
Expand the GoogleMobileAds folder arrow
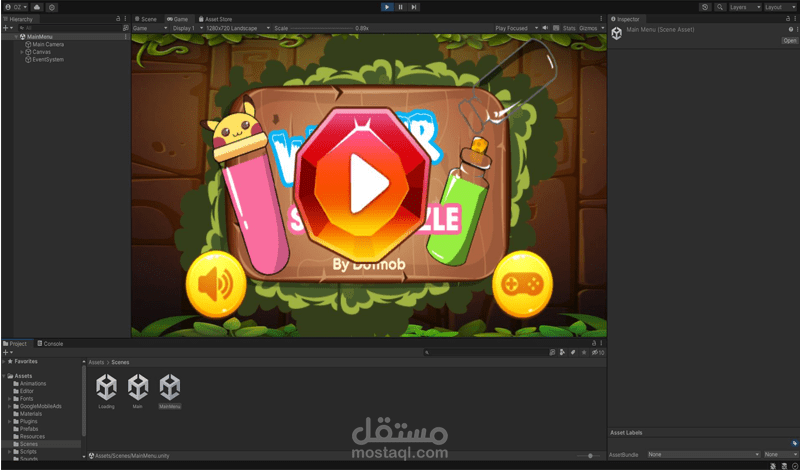10,406
